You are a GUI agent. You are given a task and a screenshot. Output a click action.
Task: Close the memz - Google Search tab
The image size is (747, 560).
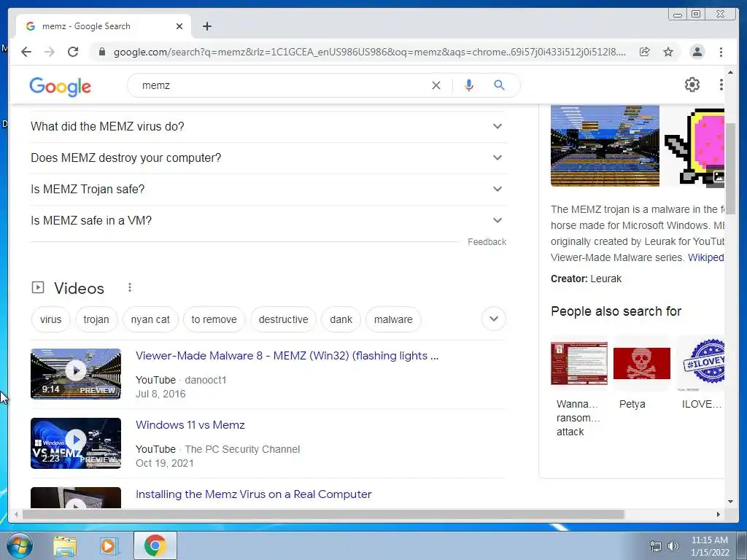tap(179, 26)
